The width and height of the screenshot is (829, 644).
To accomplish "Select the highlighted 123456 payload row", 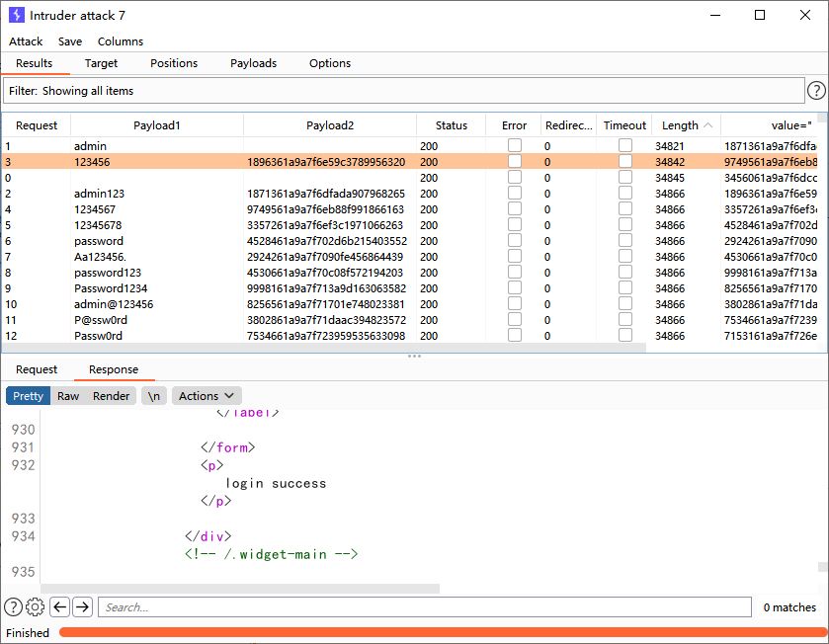I will coord(410,162).
